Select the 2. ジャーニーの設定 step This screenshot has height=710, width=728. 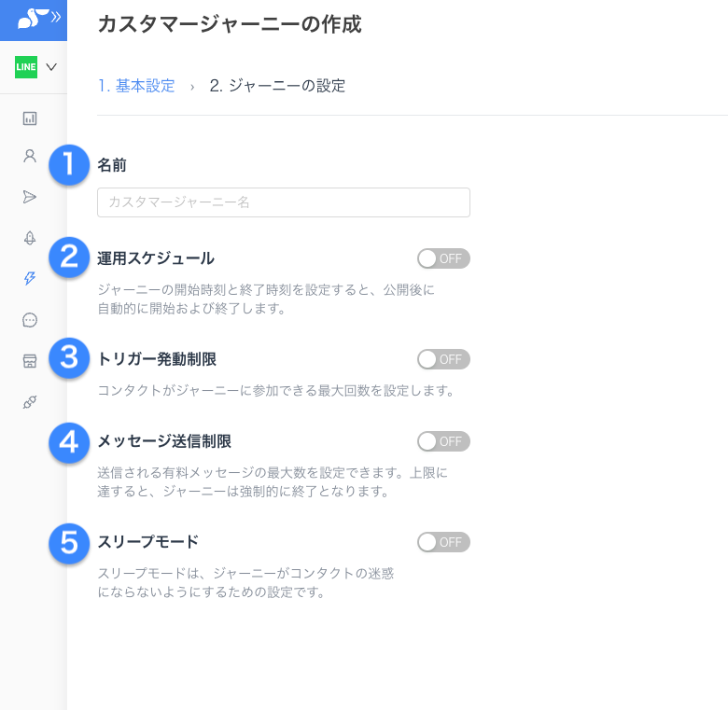[277, 86]
